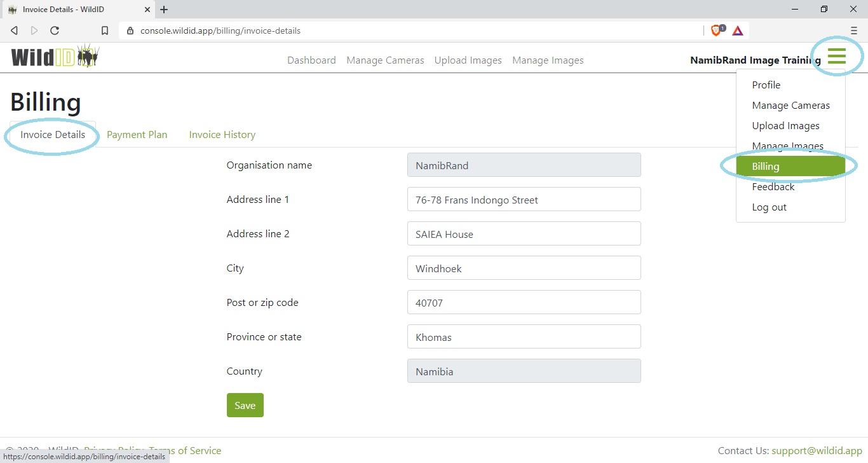Close the Invoice Details browser tab

147,10
